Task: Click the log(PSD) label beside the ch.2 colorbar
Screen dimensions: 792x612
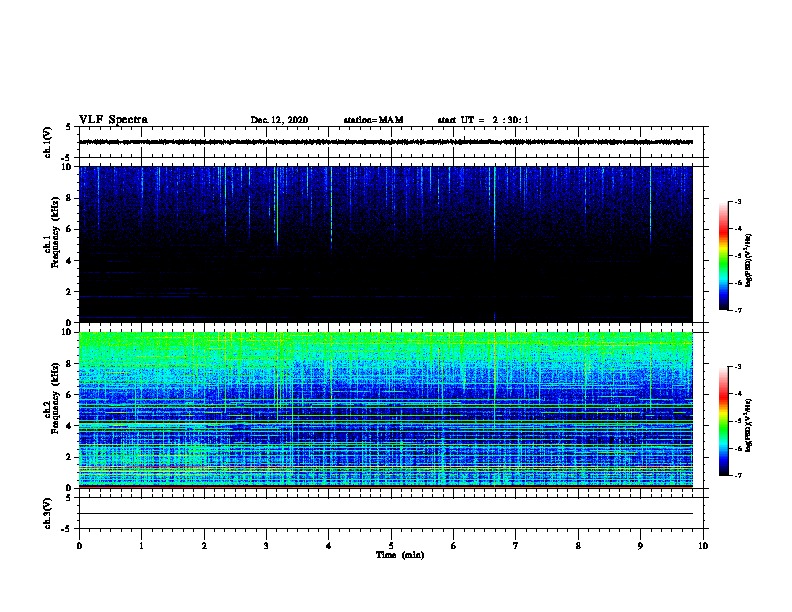Action: pos(748,425)
